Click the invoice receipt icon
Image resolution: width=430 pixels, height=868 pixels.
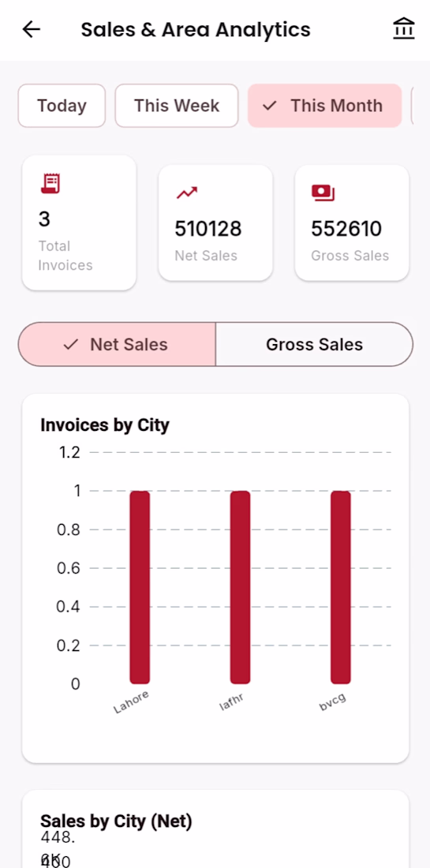[x=50, y=183]
